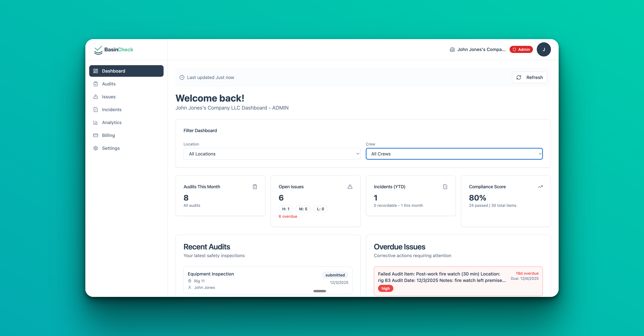Open the user avatar circle labeled J
644x336 pixels.
point(544,49)
